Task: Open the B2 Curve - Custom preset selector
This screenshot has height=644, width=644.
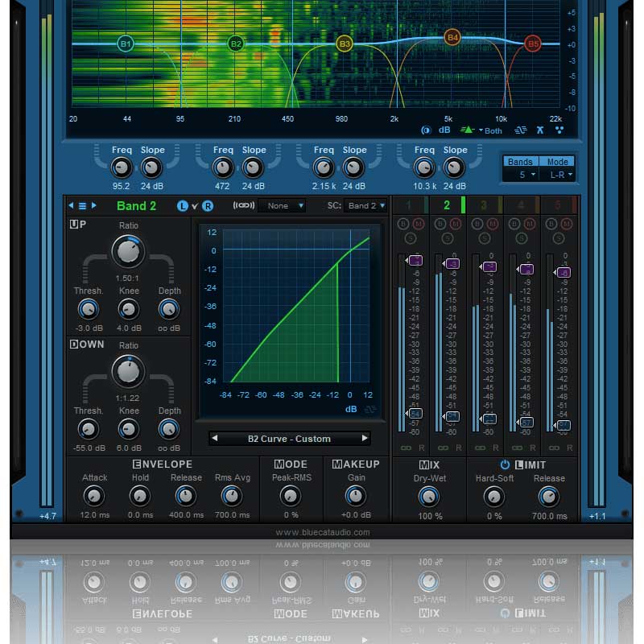Action: [289, 439]
